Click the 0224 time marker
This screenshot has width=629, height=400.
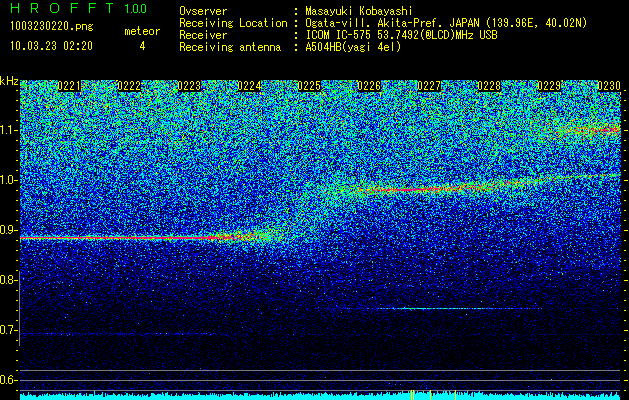coord(249,86)
